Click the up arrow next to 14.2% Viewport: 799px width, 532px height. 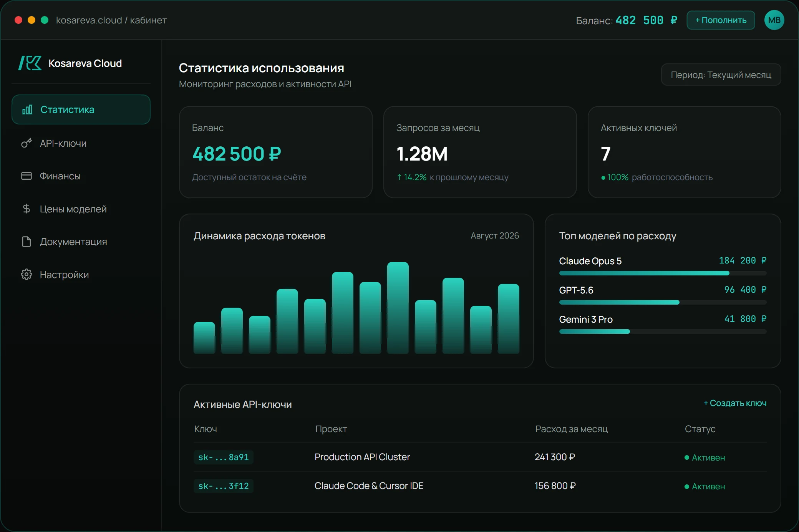pos(399,177)
